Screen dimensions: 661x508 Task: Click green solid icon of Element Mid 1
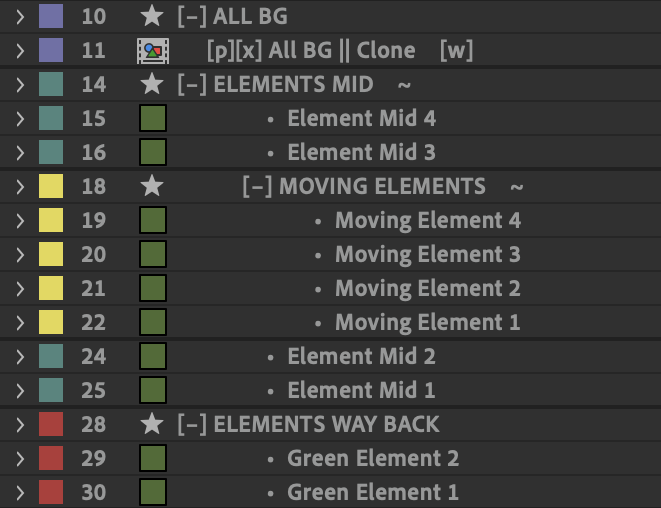[x=152, y=390]
